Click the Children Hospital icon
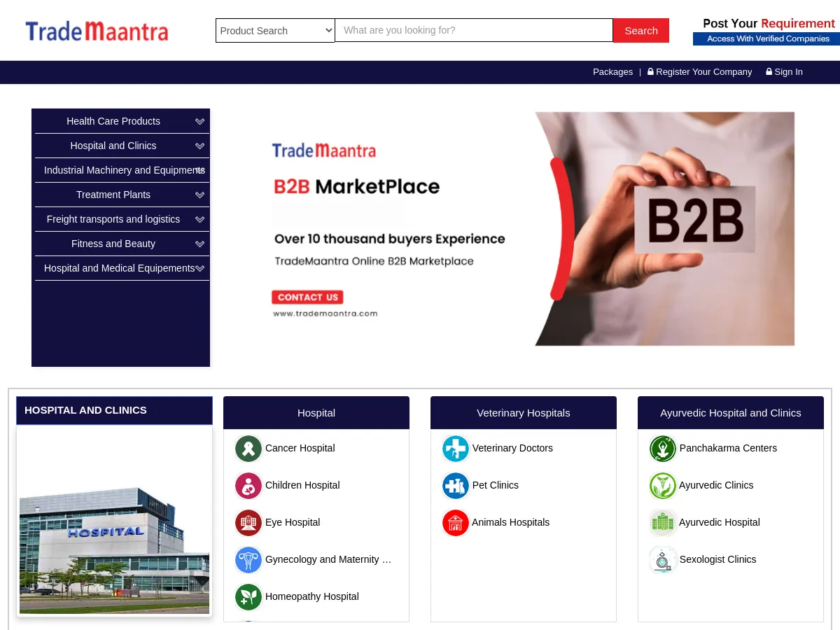Viewport: 840px width, 630px height. pyautogui.click(x=248, y=486)
